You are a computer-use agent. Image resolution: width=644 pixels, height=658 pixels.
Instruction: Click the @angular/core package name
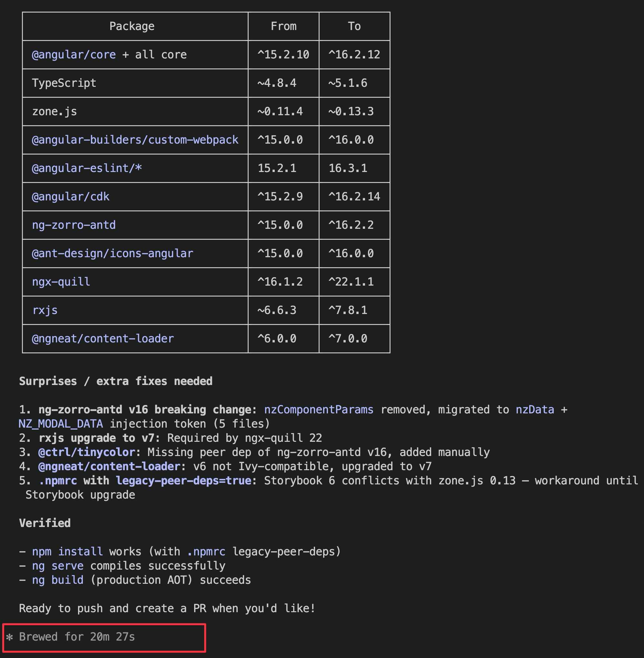74,55
